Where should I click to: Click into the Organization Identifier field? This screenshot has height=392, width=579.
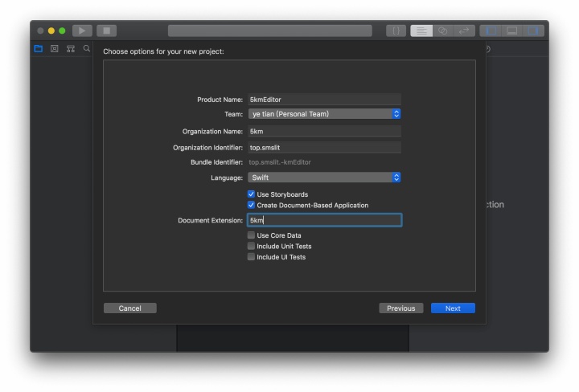click(x=324, y=148)
